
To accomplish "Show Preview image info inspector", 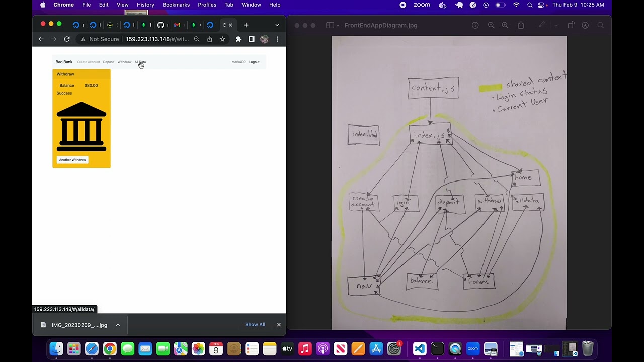I will pos(475,25).
